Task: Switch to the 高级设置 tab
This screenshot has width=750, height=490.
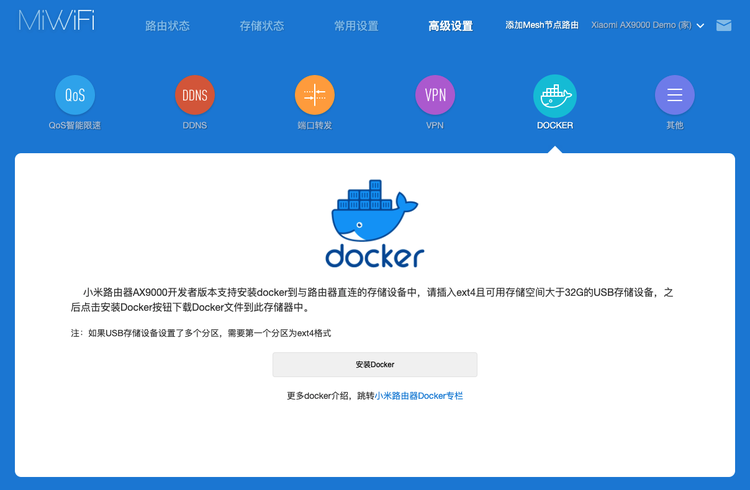Action: pyautogui.click(x=451, y=26)
